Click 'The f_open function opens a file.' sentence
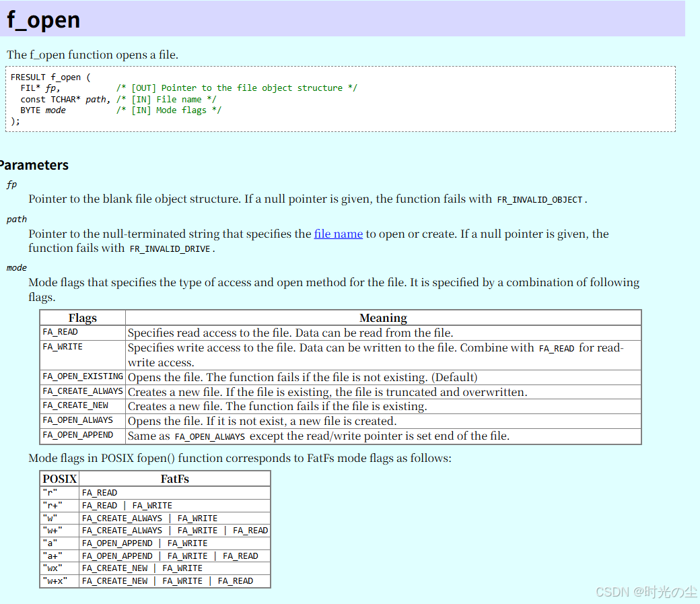This screenshot has height=604, width=700. click(x=92, y=55)
